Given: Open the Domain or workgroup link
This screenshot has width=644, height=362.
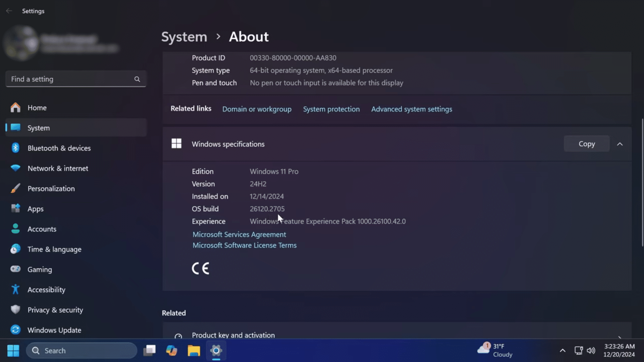Looking at the screenshot, I should (257, 109).
